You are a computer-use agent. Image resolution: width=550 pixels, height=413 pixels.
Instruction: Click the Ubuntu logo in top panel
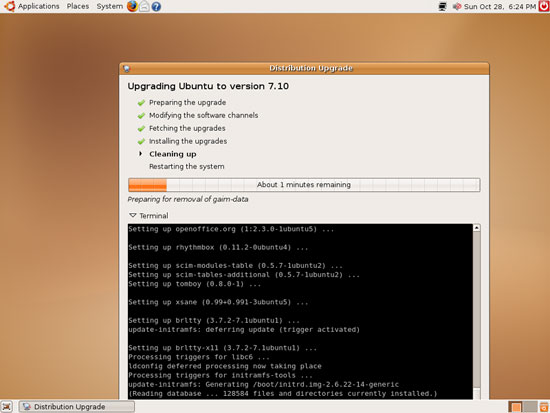pos(9,6)
